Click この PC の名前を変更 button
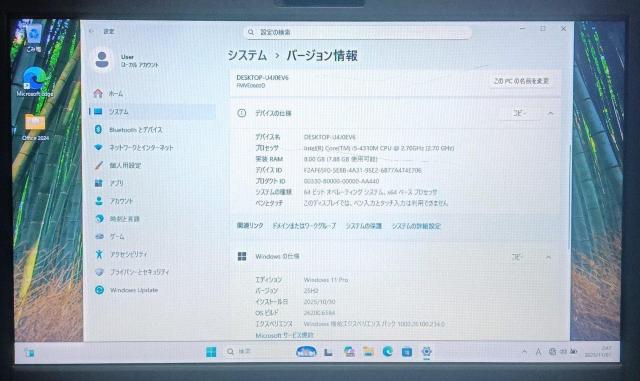 pos(521,81)
